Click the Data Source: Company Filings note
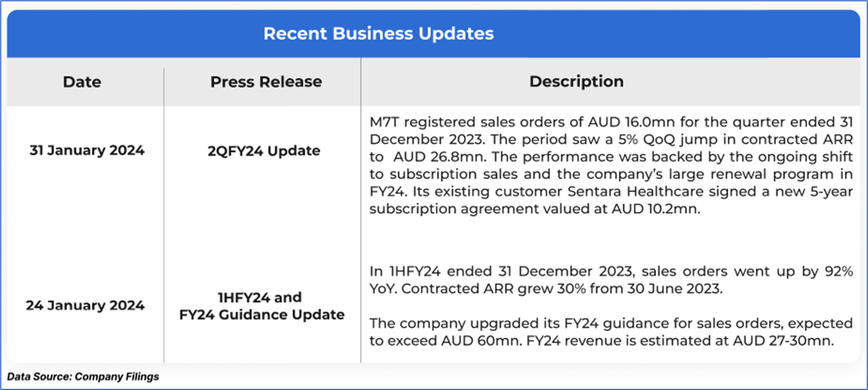The image size is (868, 390). (x=83, y=377)
